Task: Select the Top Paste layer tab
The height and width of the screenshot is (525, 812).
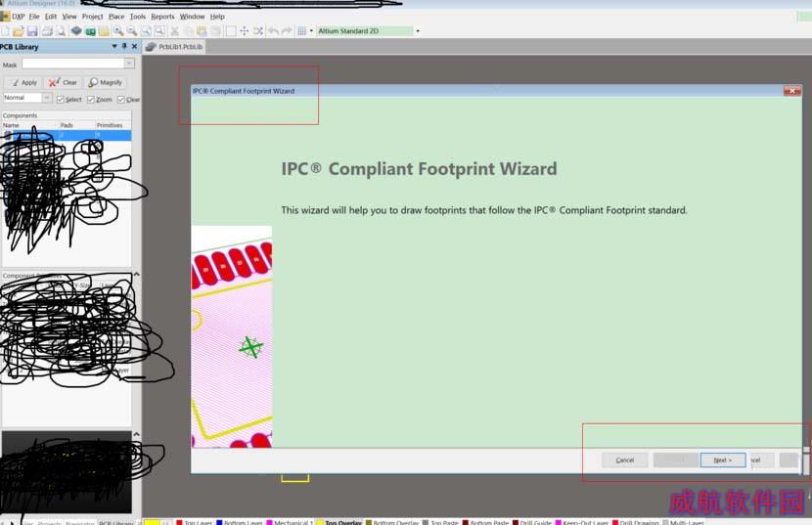Action: click(440, 522)
